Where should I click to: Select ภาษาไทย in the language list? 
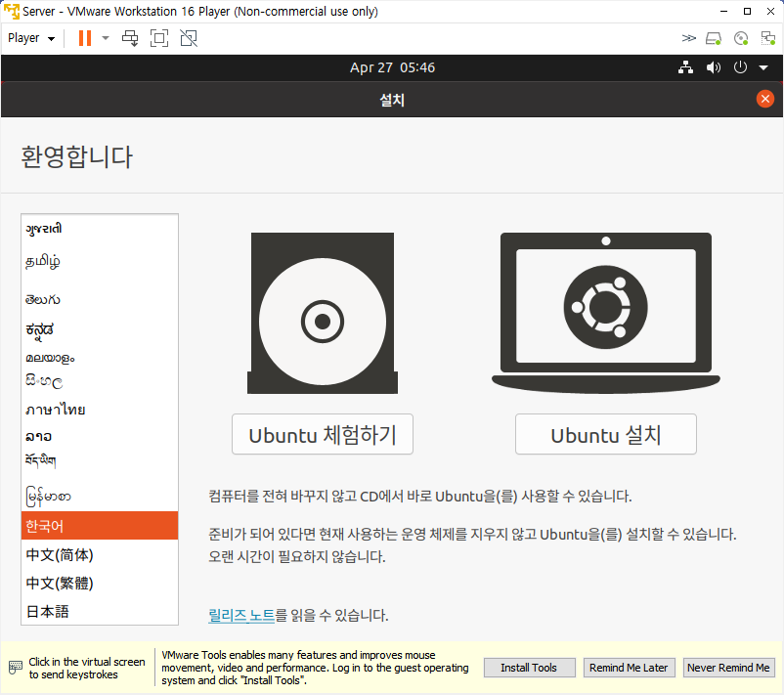[100, 410]
